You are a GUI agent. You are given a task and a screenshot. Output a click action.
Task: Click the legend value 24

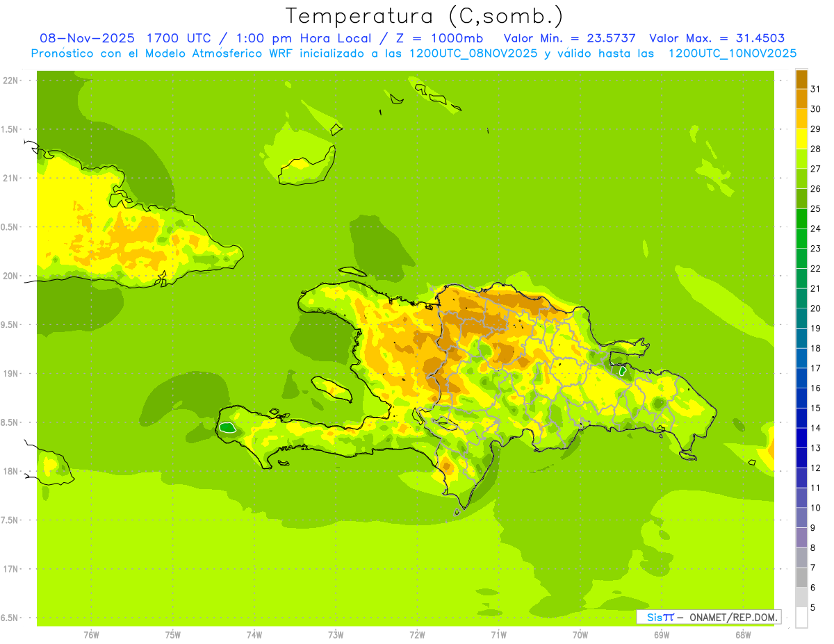(x=815, y=229)
